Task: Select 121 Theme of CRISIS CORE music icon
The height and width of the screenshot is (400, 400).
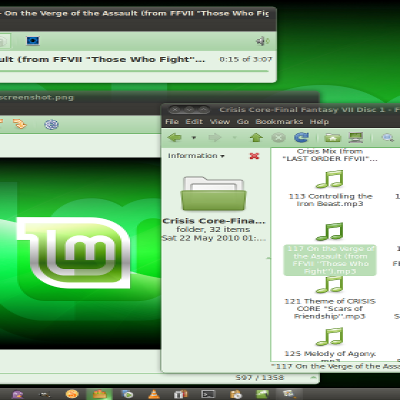Action: click(330, 284)
